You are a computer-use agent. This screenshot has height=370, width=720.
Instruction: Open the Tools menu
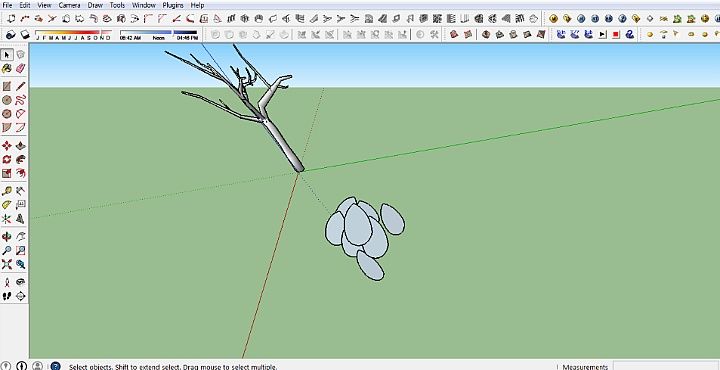point(117,5)
